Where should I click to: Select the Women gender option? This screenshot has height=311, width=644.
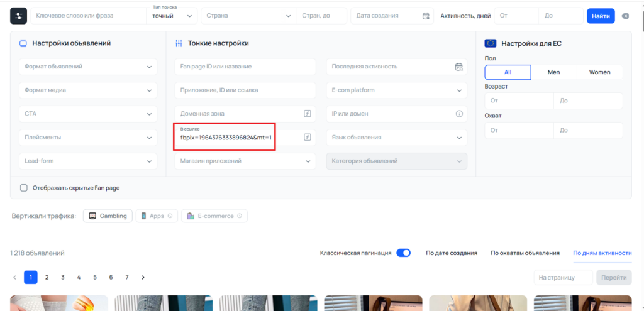[x=599, y=72]
